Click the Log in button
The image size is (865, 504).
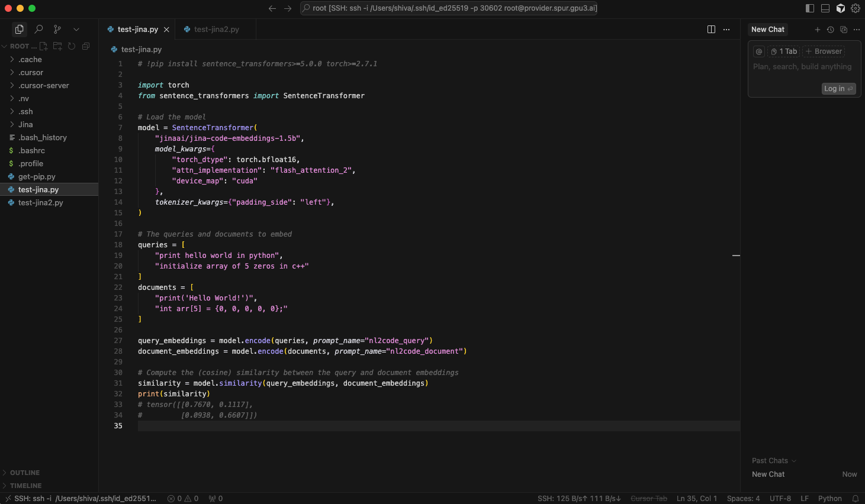pos(838,89)
